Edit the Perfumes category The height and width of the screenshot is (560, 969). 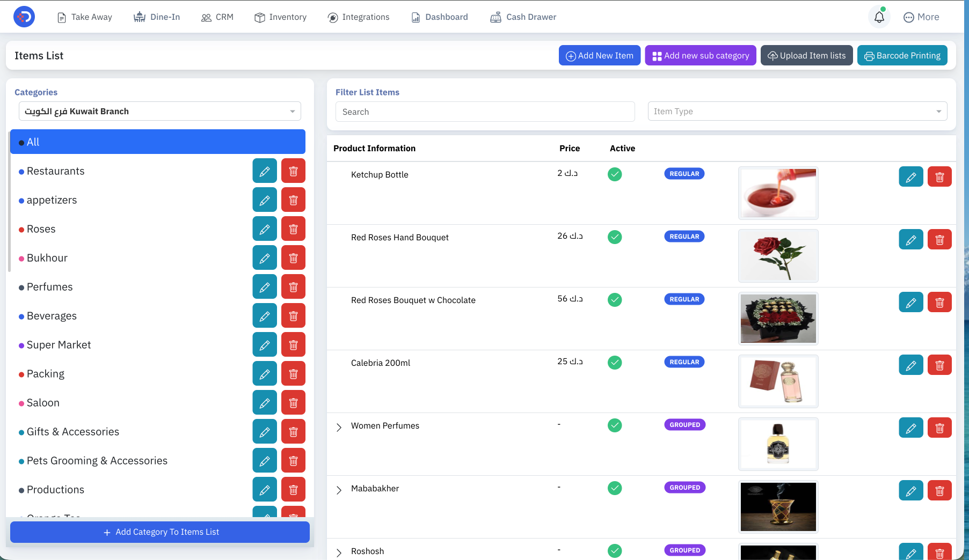coord(265,287)
